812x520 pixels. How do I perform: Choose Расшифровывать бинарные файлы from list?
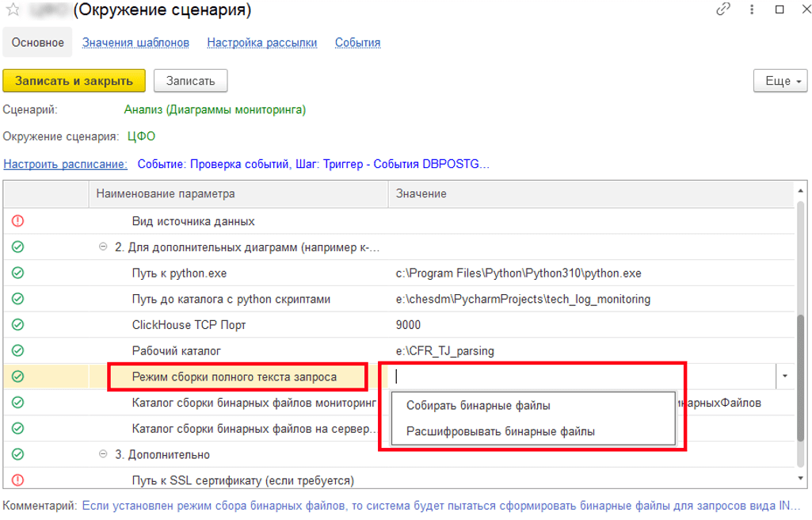[500, 432]
